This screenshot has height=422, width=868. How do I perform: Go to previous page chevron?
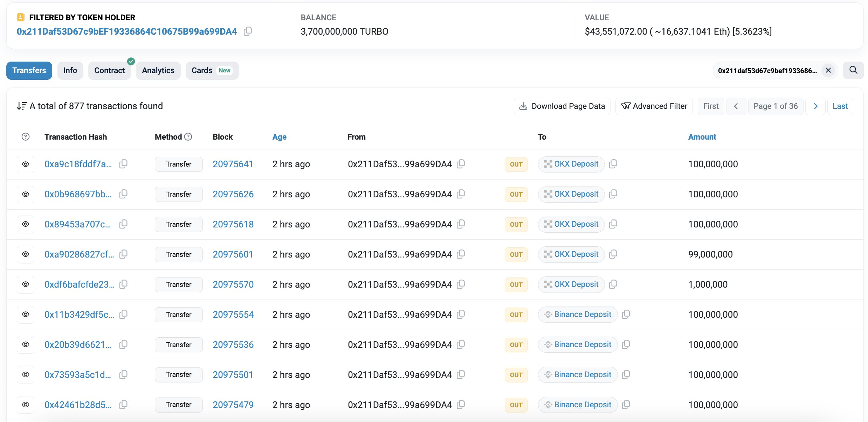(736, 106)
